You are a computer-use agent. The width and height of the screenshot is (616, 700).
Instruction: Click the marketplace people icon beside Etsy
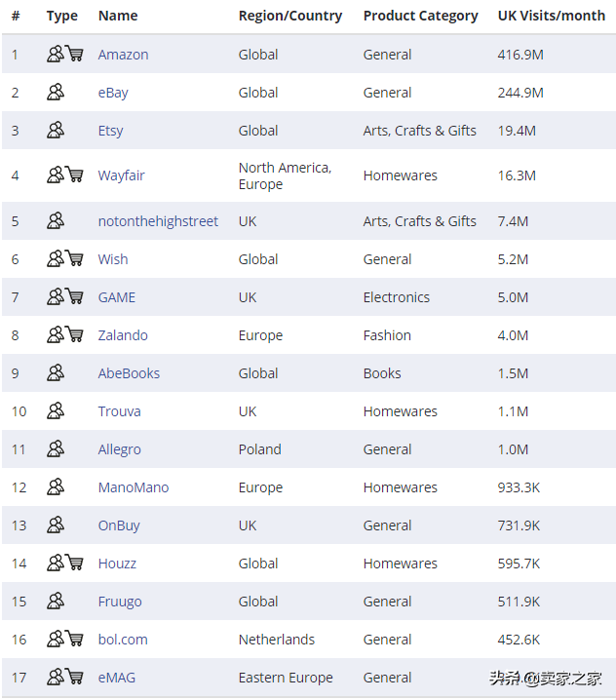(x=56, y=130)
